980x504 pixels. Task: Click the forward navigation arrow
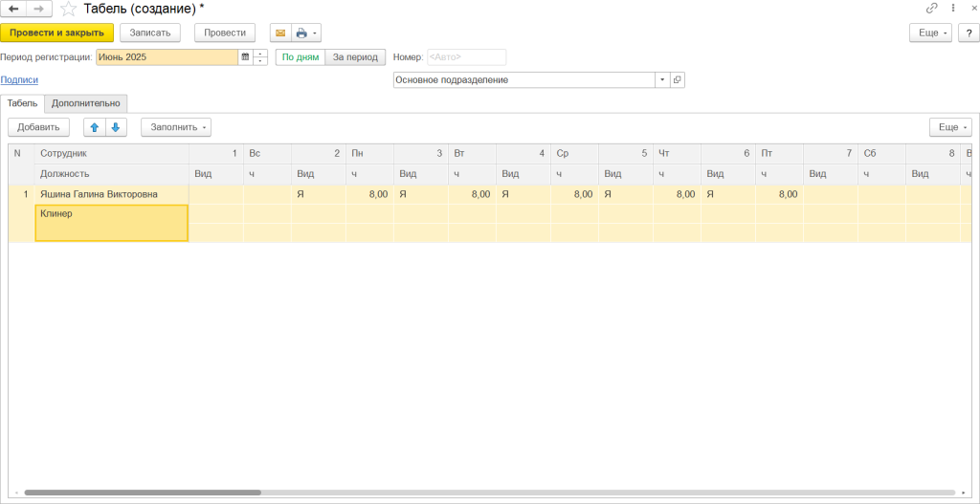tap(39, 9)
